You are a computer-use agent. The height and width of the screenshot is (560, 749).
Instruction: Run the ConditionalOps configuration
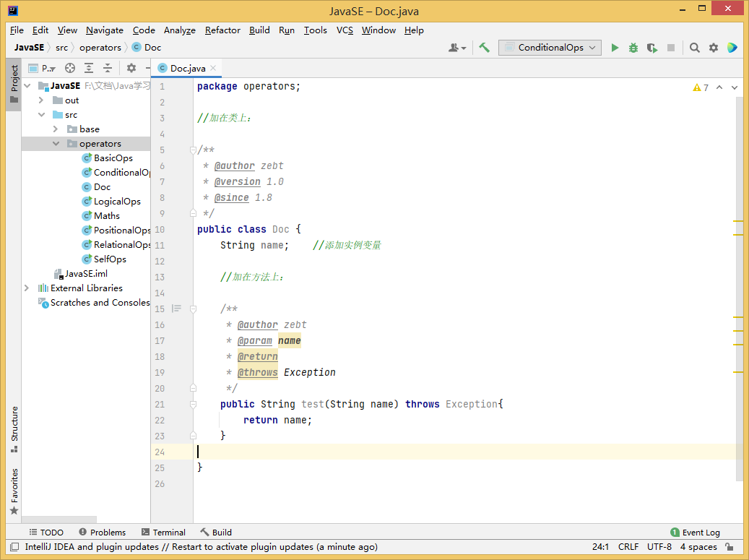(x=615, y=48)
